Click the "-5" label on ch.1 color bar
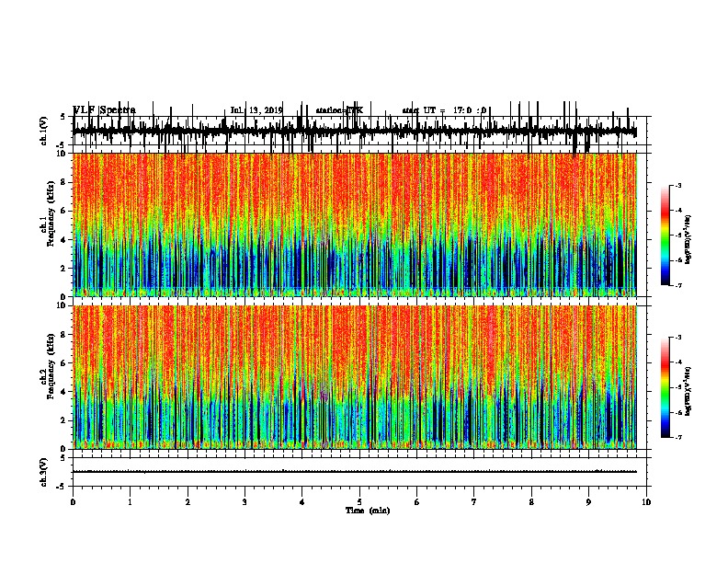Screen dimensions: 728x563 point(677,236)
